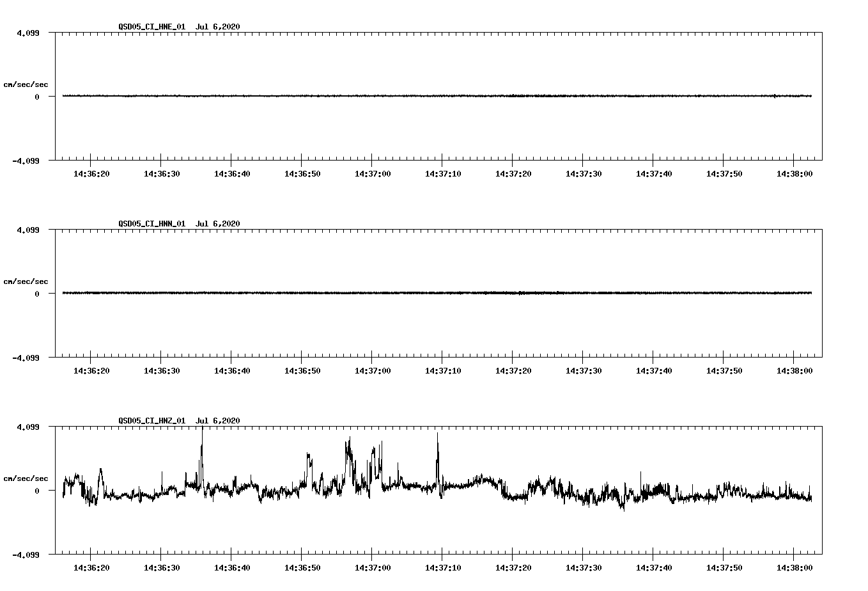868x591 pixels.
Task: Click the tall HNZ spike near 14:36:36
Action: [202, 457]
